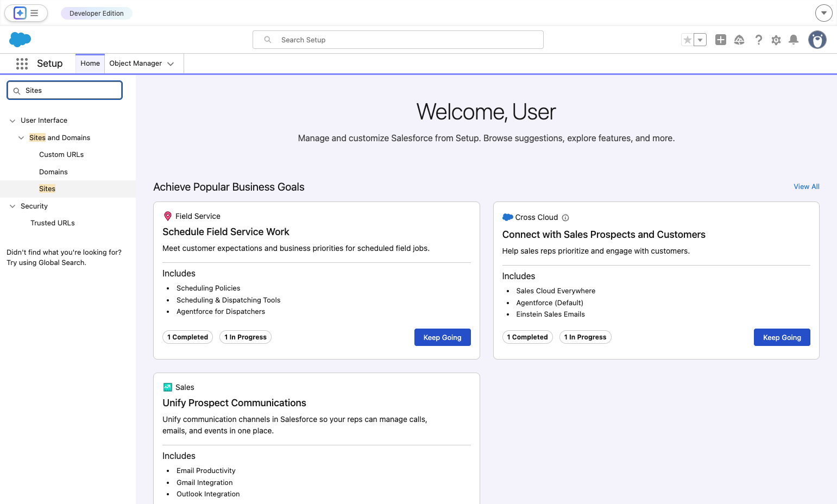Switch to the Home tab
Image resolution: width=837 pixels, height=504 pixels.
(x=90, y=64)
